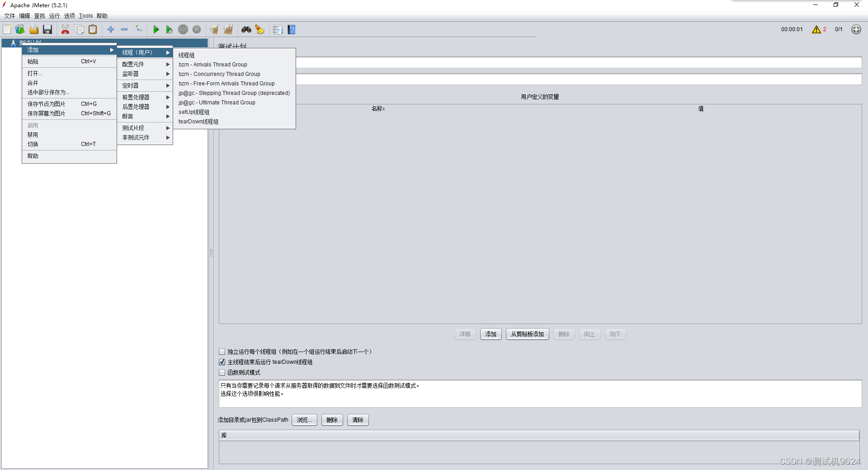Collapse all nodes with minus icon
The width and height of the screenshot is (868, 470).
(x=124, y=29)
